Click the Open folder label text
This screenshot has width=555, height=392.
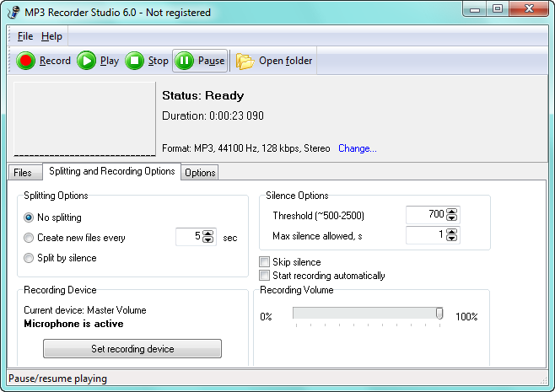[x=286, y=61]
